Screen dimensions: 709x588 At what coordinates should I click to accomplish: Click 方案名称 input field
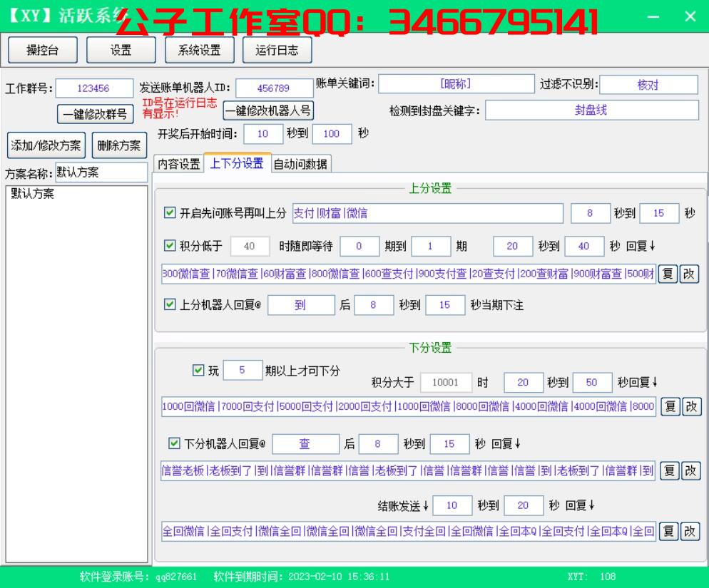click(x=101, y=172)
